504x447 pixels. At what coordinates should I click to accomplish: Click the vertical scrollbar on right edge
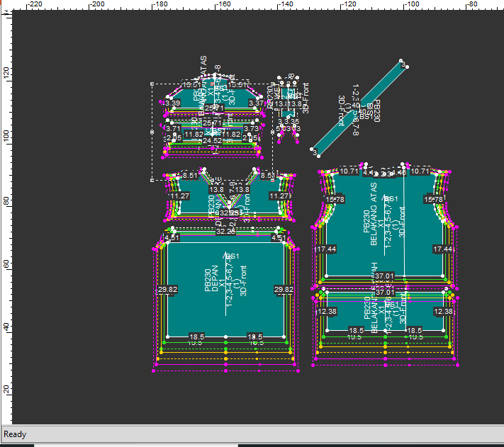pyautogui.click(x=500, y=213)
